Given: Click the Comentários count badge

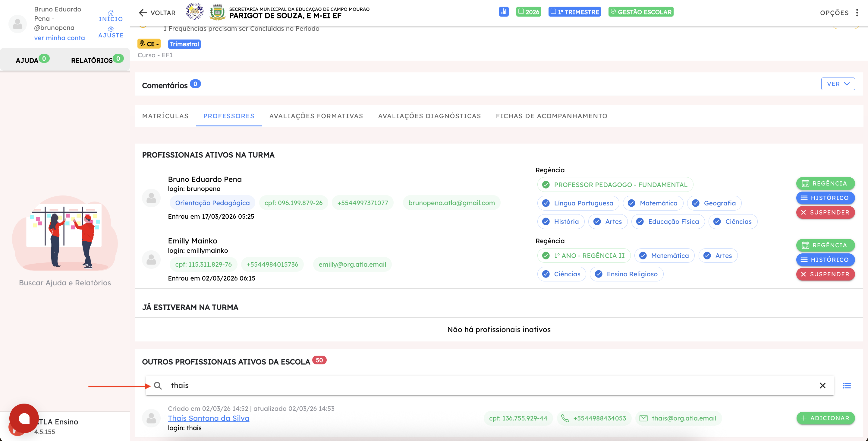Looking at the screenshot, I should coord(195,84).
